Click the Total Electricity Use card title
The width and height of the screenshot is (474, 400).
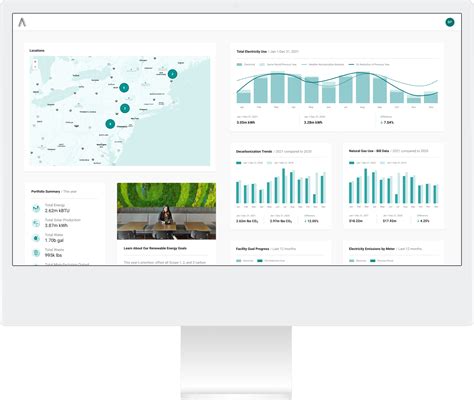click(252, 52)
